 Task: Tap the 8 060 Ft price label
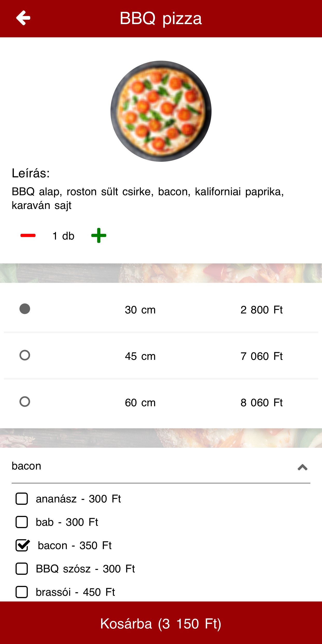click(261, 403)
